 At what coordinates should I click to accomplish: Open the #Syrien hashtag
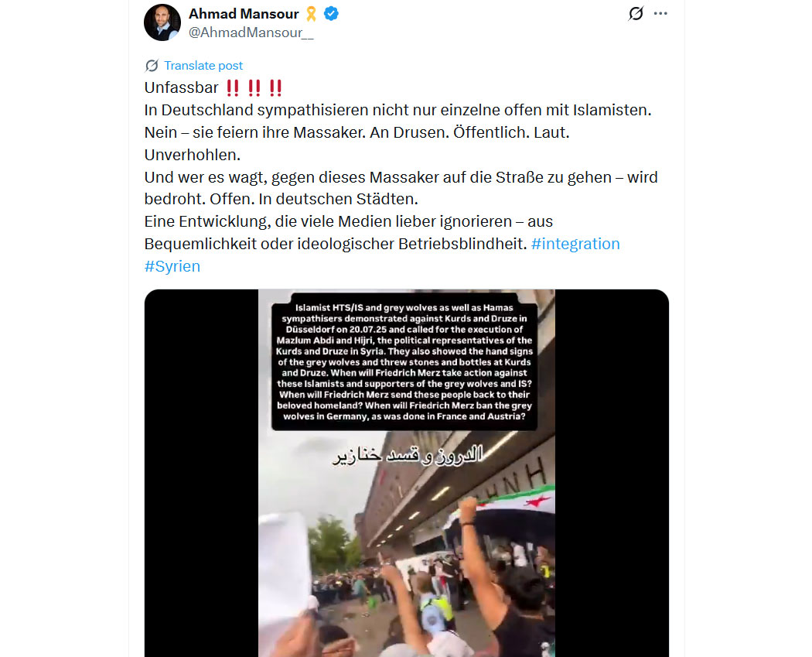point(172,266)
